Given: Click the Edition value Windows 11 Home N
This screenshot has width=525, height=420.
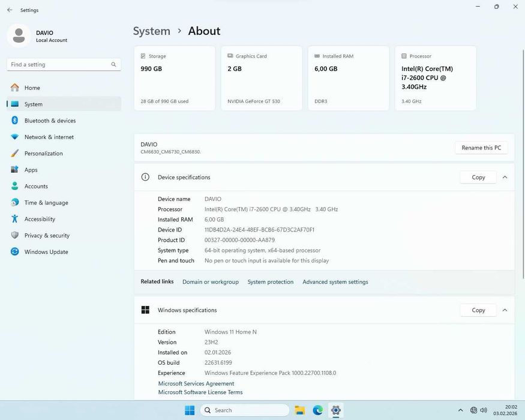Looking at the screenshot, I should click(x=230, y=332).
